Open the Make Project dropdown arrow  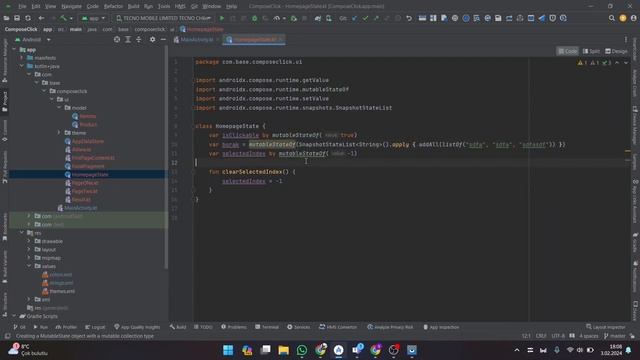click(71, 18)
